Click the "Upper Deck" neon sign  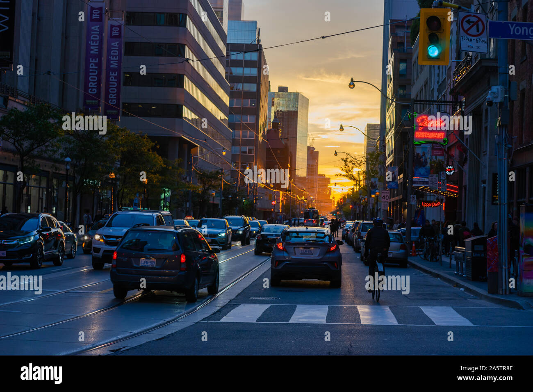(x=430, y=204)
